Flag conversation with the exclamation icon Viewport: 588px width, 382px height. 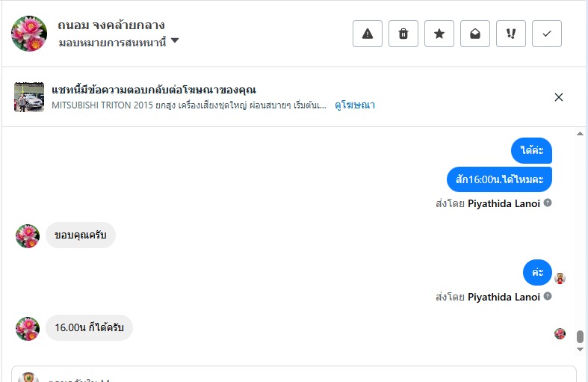point(511,34)
